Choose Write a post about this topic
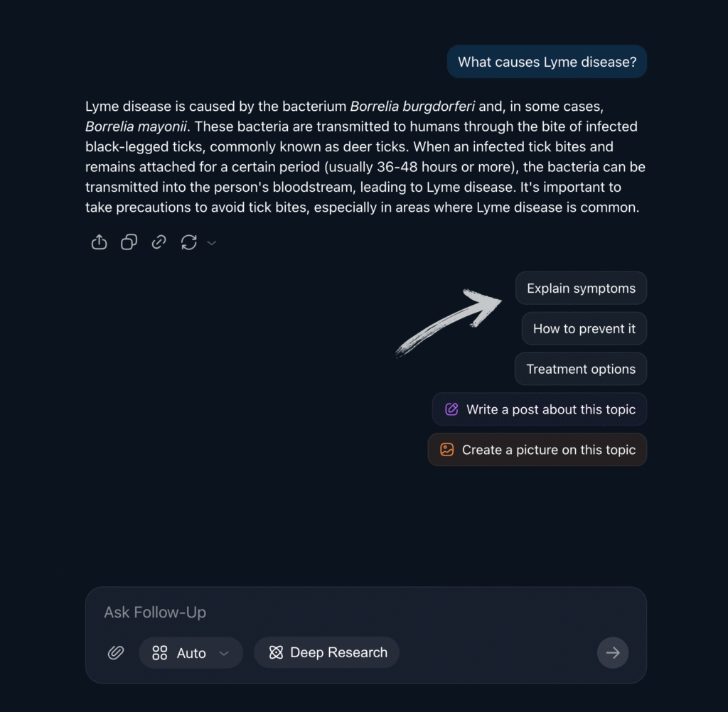The height and width of the screenshot is (712, 728). tap(539, 409)
